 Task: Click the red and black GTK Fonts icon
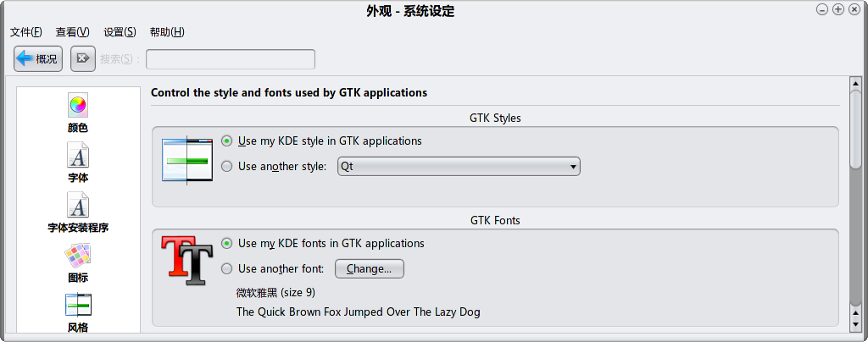(187, 260)
